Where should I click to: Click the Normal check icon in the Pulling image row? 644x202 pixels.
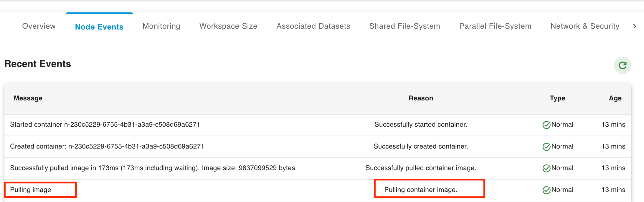546,190
